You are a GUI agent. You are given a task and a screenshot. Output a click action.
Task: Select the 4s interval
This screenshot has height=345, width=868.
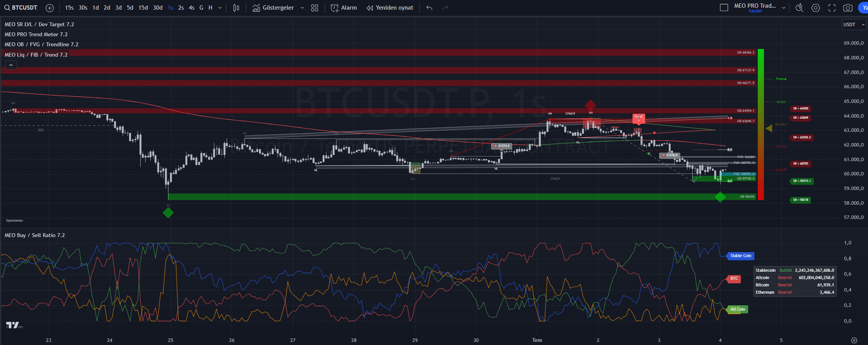click(191, 8)
